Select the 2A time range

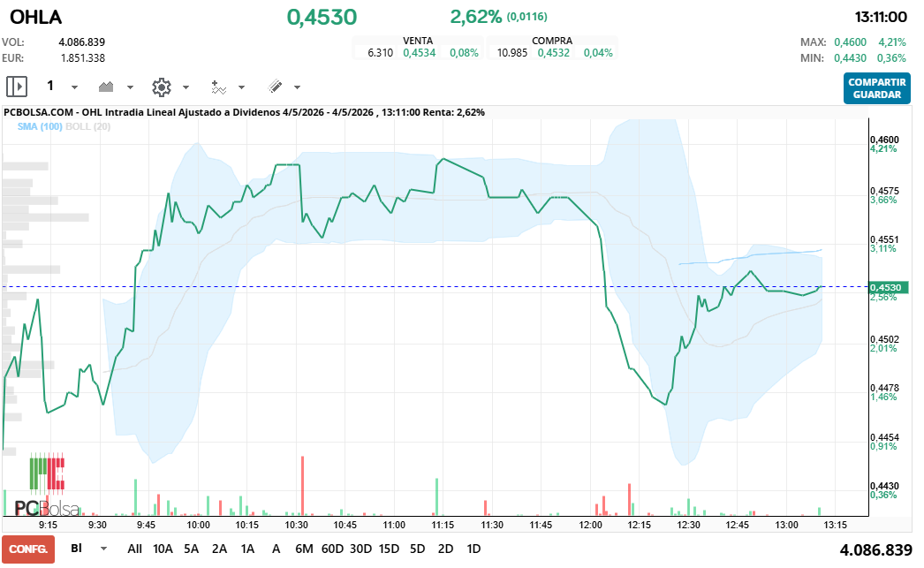(x=219, y=549)
